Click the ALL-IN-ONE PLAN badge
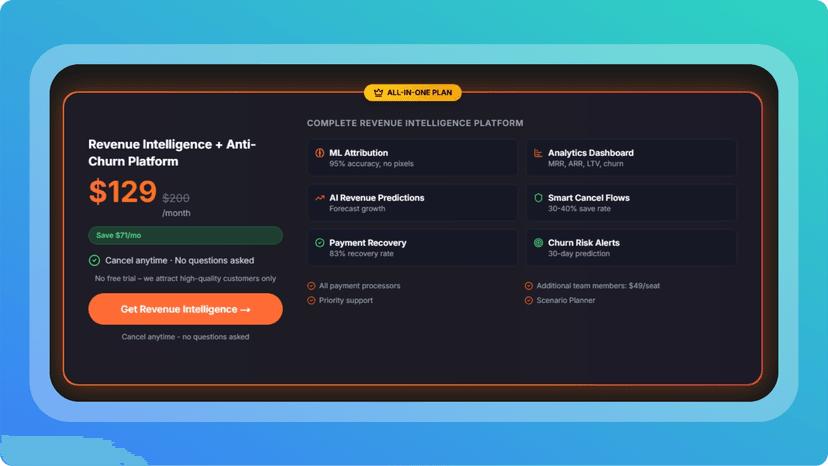Viewport: 828px width, 466px height. click(412, 92)
